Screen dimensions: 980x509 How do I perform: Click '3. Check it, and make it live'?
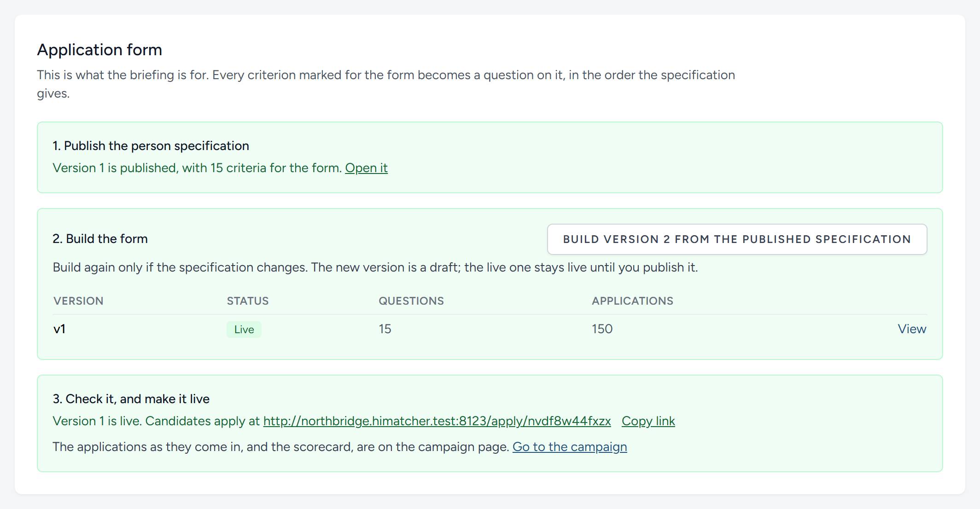pos(131,399)
